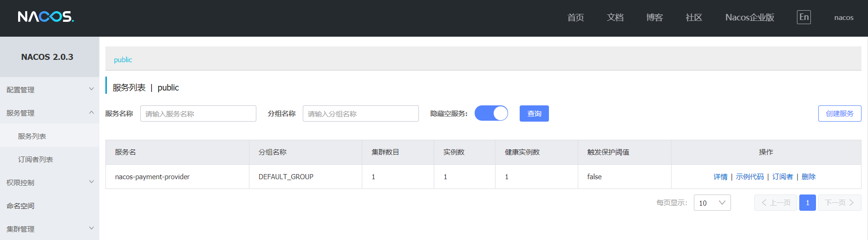
Task: Click the 查询 search button
Action: 534,113
